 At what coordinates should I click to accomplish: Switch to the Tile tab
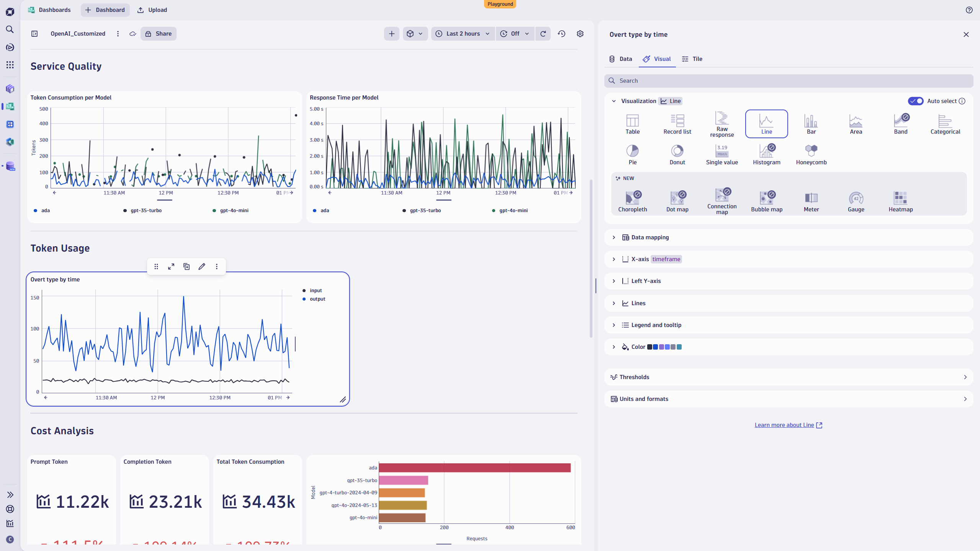coord(692,59)
